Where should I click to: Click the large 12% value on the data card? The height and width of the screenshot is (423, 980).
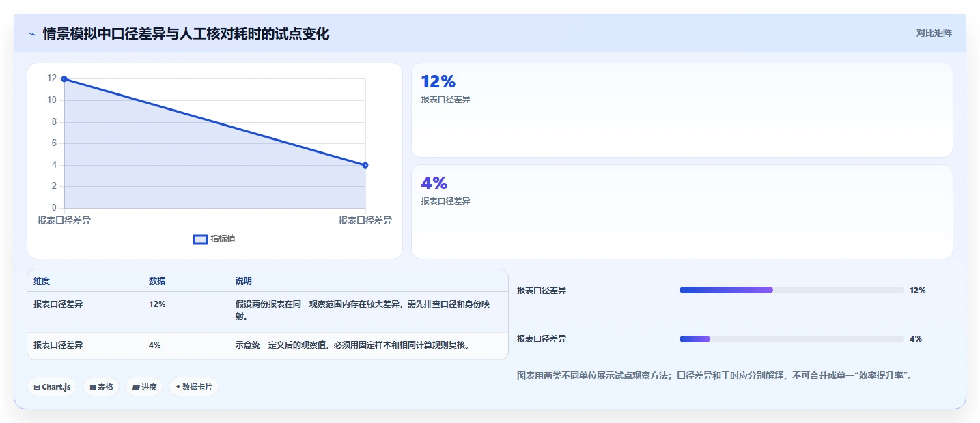click(x=438, y=82)
